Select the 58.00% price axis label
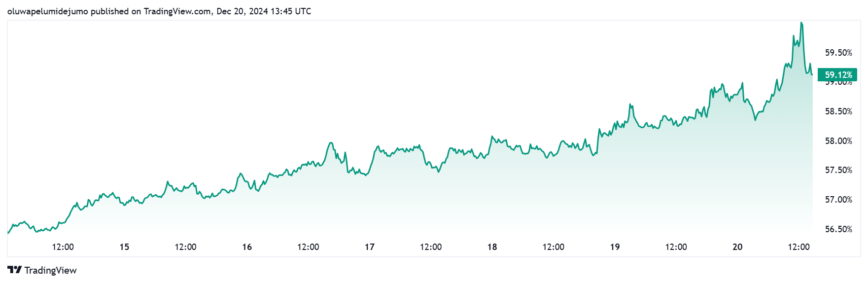The width and height of the screenshot is (868, 283). [x=838, y=141]
